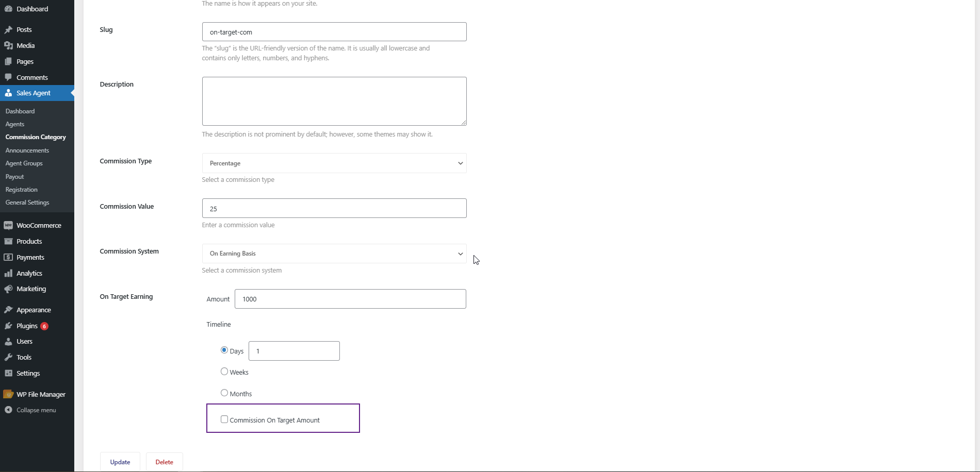Open Agent Groups submenu item
The width and height of the screenshot is (980, 472).
[x=24, y=163]
